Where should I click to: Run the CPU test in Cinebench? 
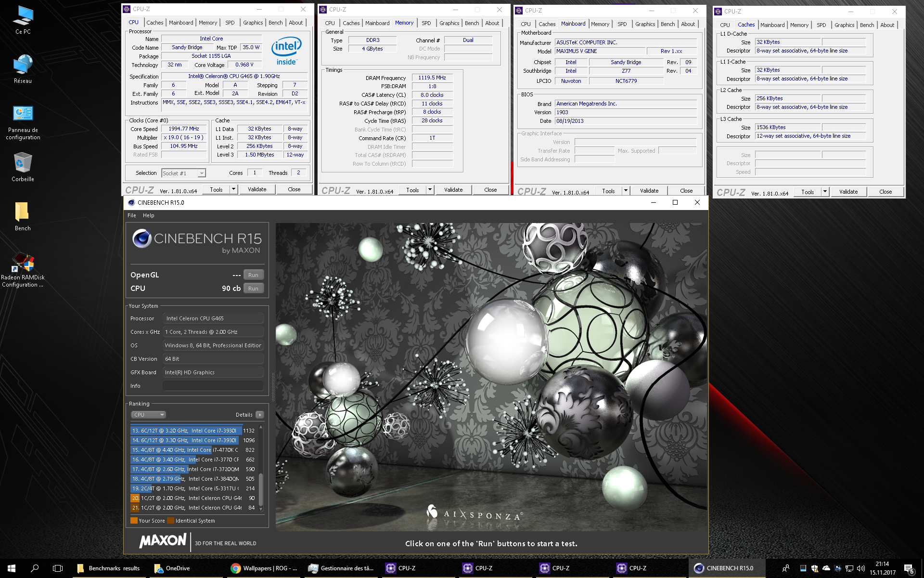[x=254, y=289]
